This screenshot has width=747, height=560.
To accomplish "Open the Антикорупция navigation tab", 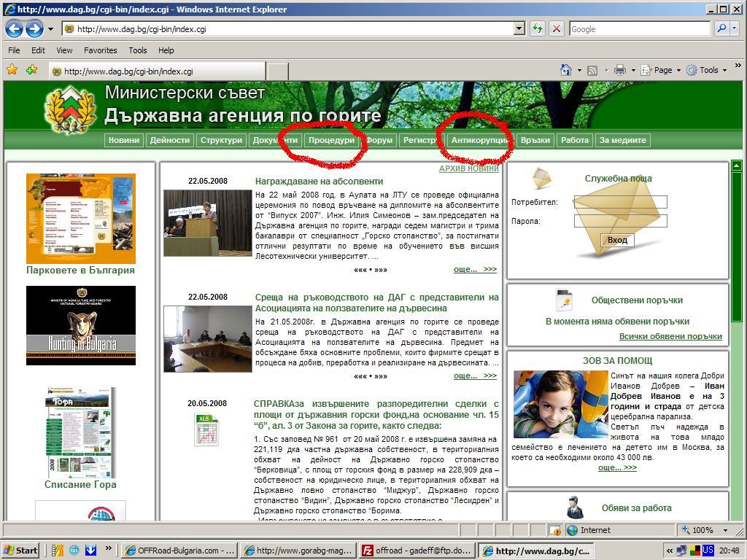I will [x=480, y=140].
